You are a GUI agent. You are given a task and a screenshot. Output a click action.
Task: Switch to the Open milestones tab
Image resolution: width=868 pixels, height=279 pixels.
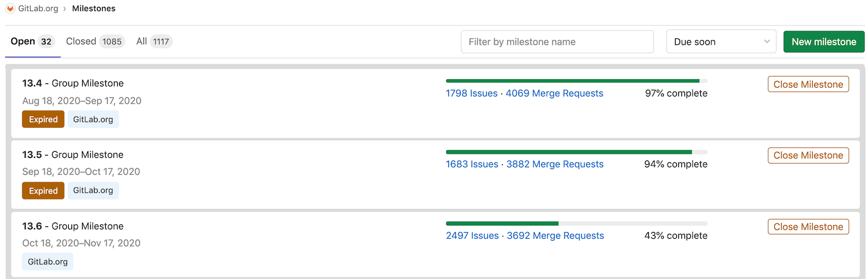tap(33, 41)
